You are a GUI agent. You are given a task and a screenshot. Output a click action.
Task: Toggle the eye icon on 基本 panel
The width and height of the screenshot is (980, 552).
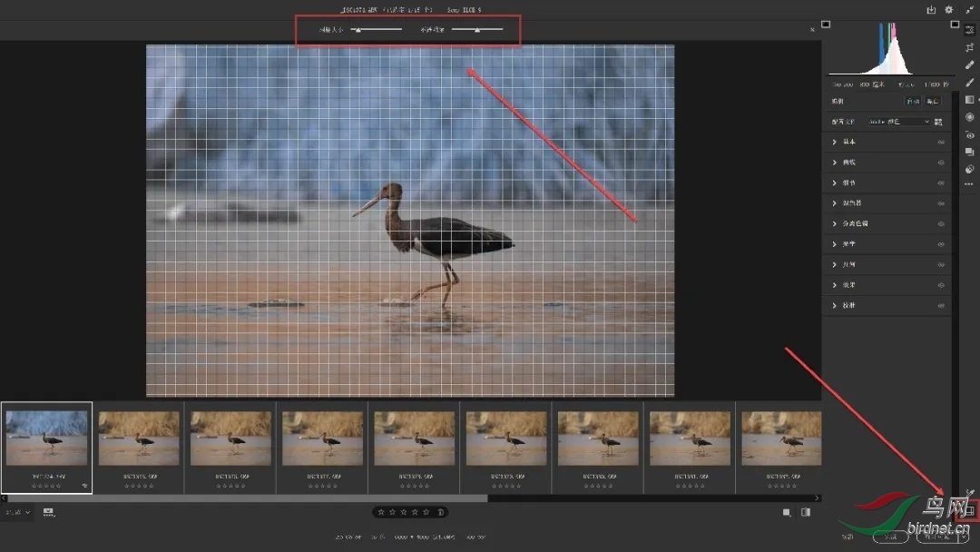(x=941, y=143)
